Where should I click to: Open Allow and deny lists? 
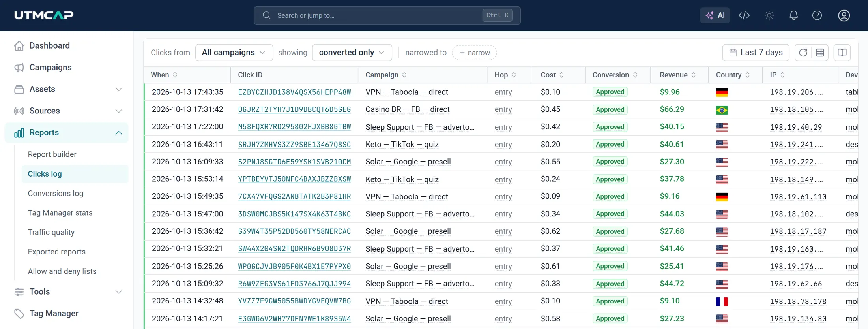click(62, 271)
